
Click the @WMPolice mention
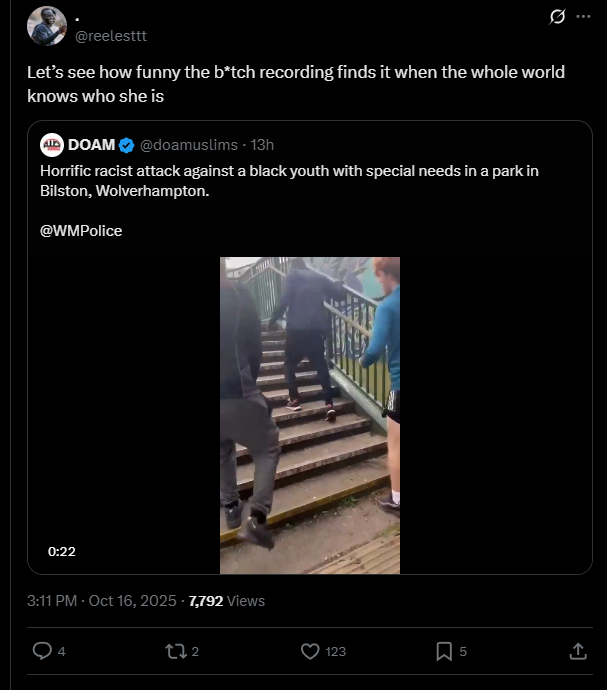(x=81, y=231)
